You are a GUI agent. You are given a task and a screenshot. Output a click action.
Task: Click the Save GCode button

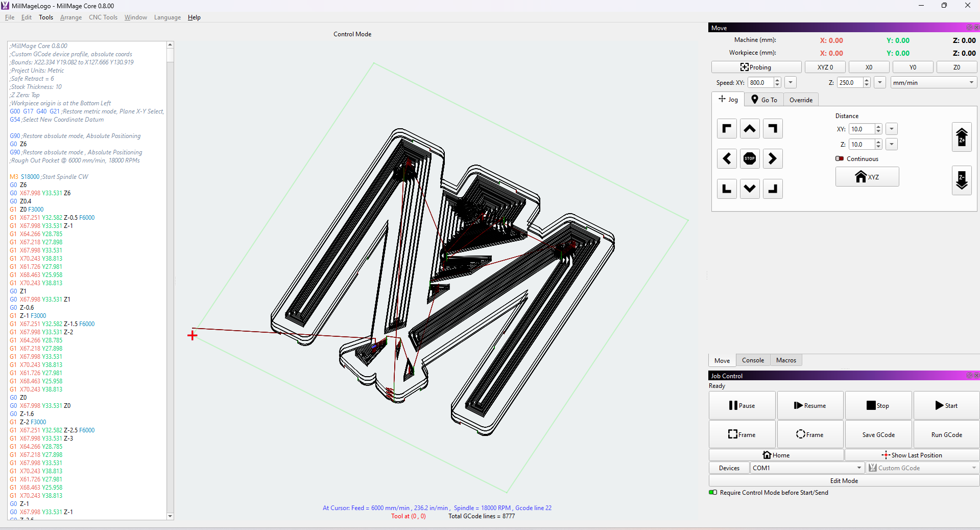point(878,434)
